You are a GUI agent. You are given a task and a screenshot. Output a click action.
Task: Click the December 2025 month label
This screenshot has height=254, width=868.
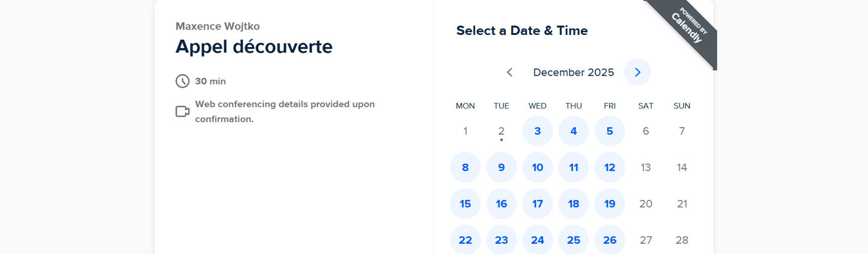pos(573,72)
